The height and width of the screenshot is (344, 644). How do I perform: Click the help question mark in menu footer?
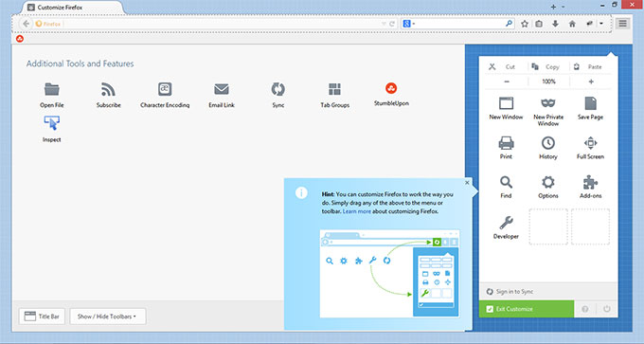[x=585, y=309]
